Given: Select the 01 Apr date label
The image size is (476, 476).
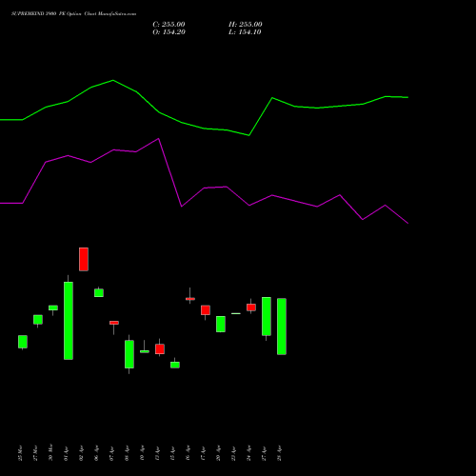Looking at the screenshot, I should pos(67,453).
